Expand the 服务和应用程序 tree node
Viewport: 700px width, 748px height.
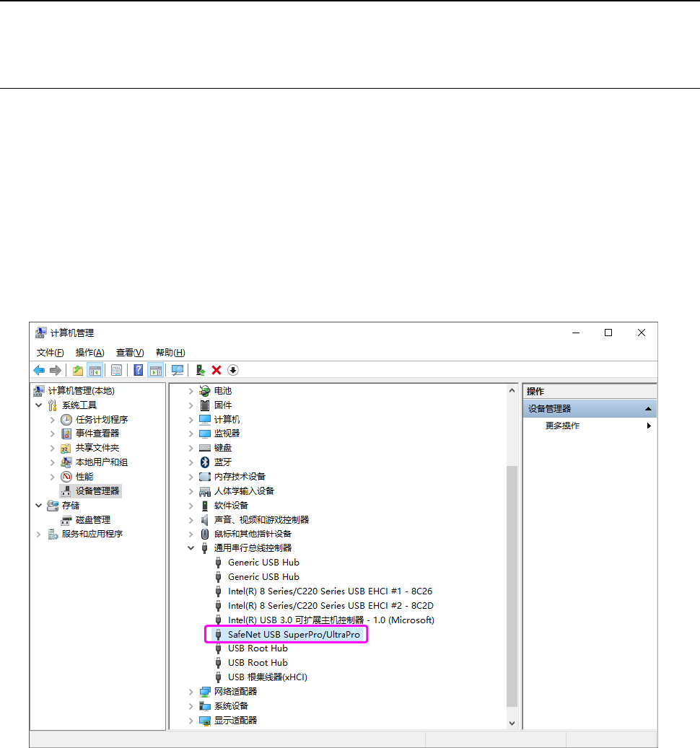[39, 534]
